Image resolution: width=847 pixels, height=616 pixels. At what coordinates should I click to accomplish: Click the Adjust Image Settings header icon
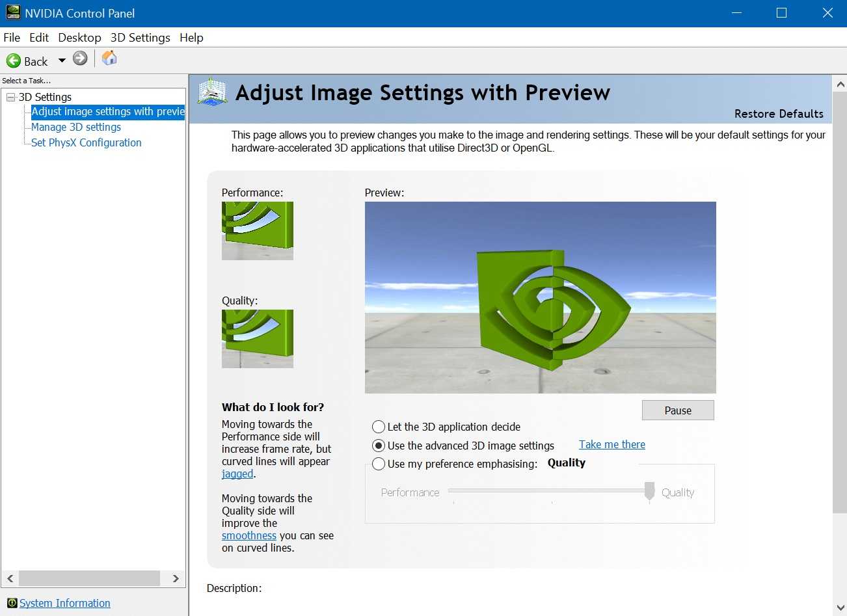point(211,92)
